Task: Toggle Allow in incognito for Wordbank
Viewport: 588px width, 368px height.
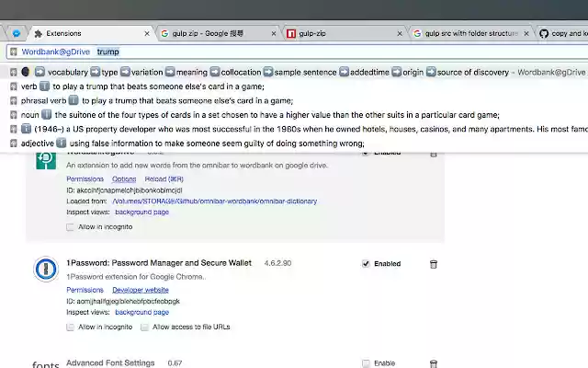Action: point(70,227)
